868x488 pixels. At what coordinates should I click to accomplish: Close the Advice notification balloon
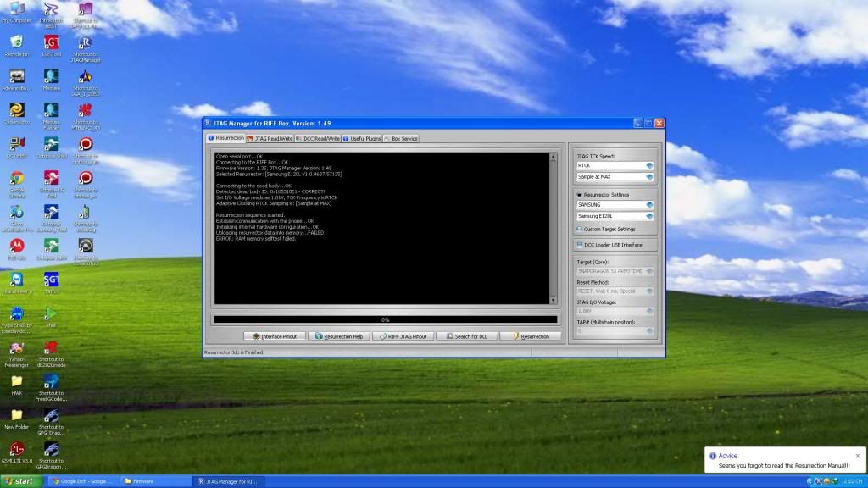(858, 456)
